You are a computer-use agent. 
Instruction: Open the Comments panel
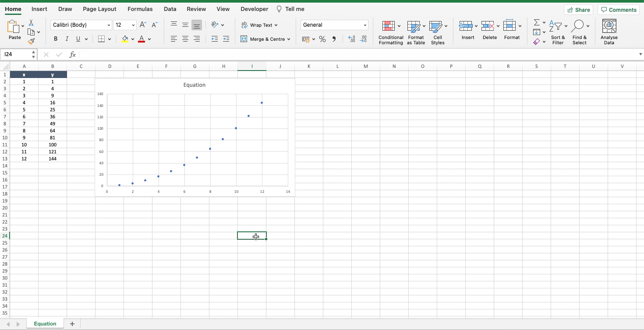(x=618, y=10)
